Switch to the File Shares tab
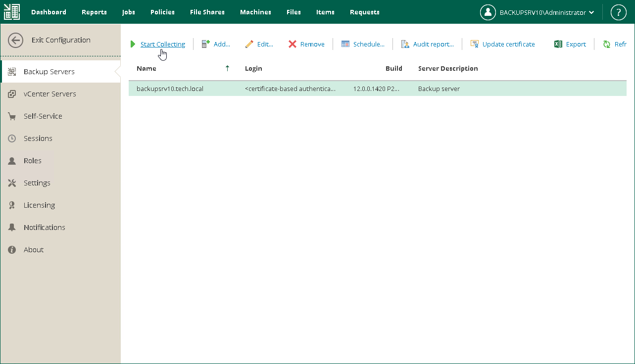635x364 pixels. pyautogui.click(x=207, y=12)
